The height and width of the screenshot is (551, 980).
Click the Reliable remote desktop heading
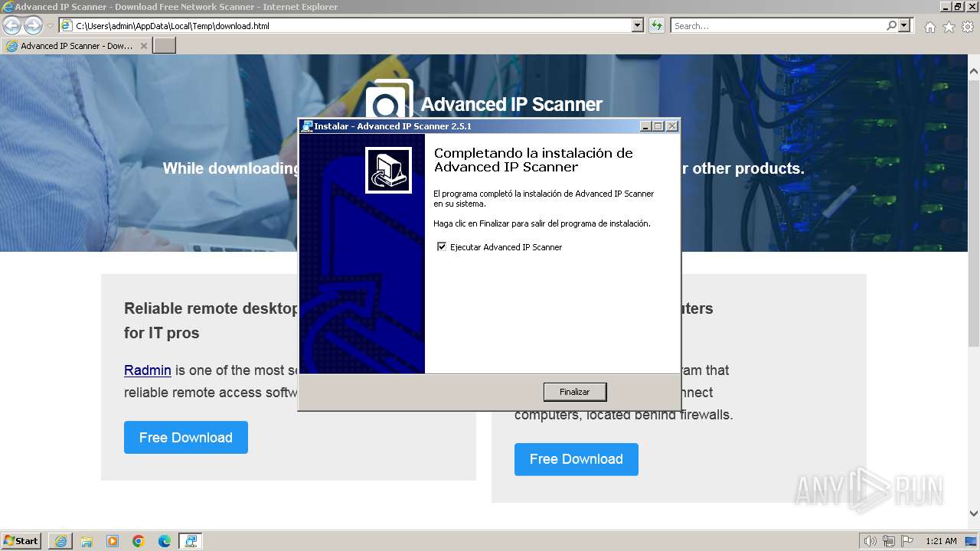pos(211,321)
